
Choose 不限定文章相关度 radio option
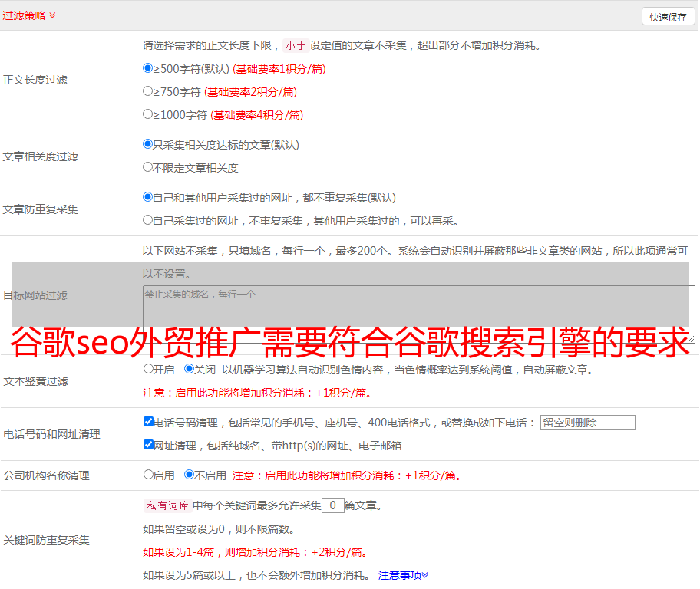148,167
